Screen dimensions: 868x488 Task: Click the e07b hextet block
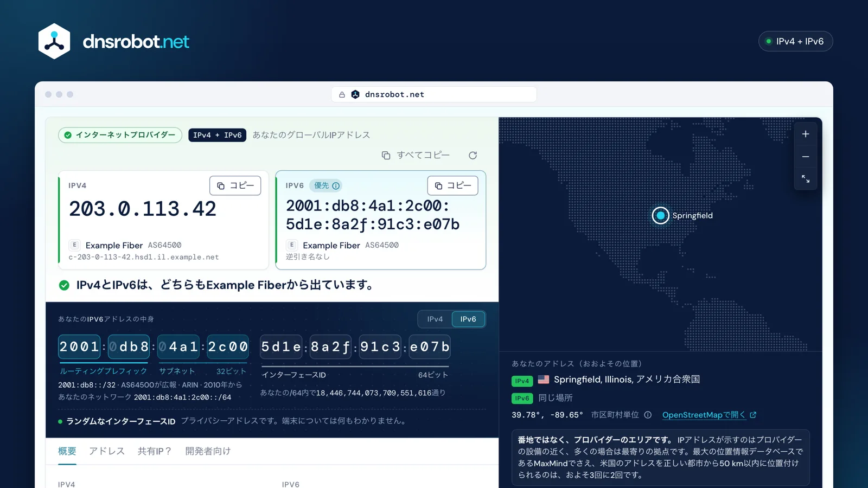[x=430, y=347]
